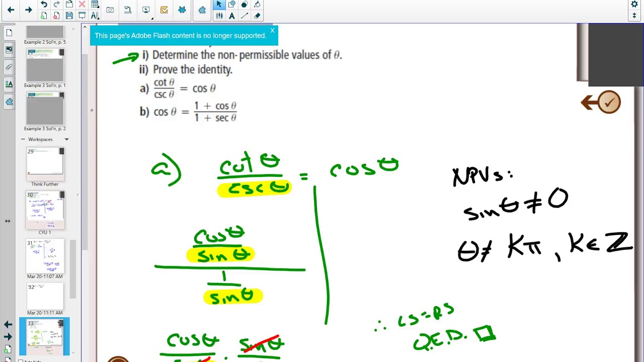Switch to the Gallery tab

[9, 50]
